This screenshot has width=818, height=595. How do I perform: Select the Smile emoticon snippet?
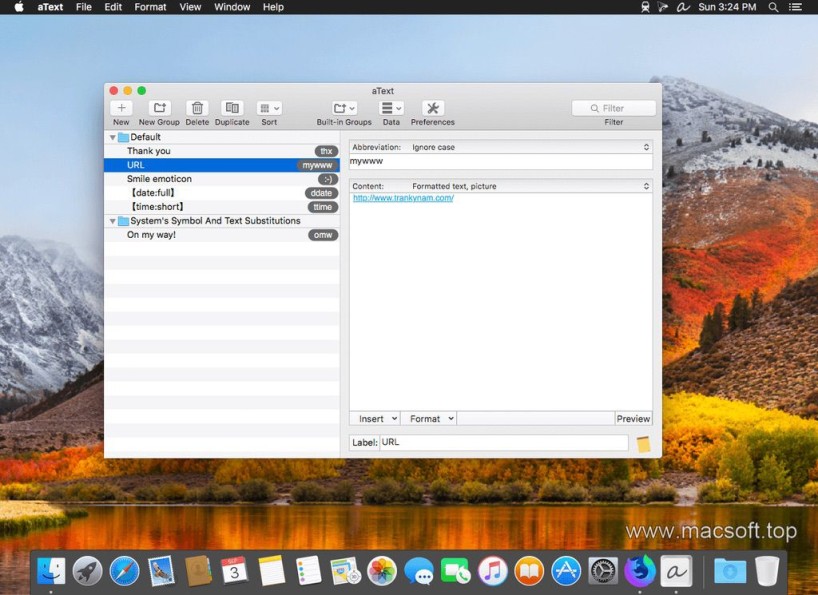(159, 179)
